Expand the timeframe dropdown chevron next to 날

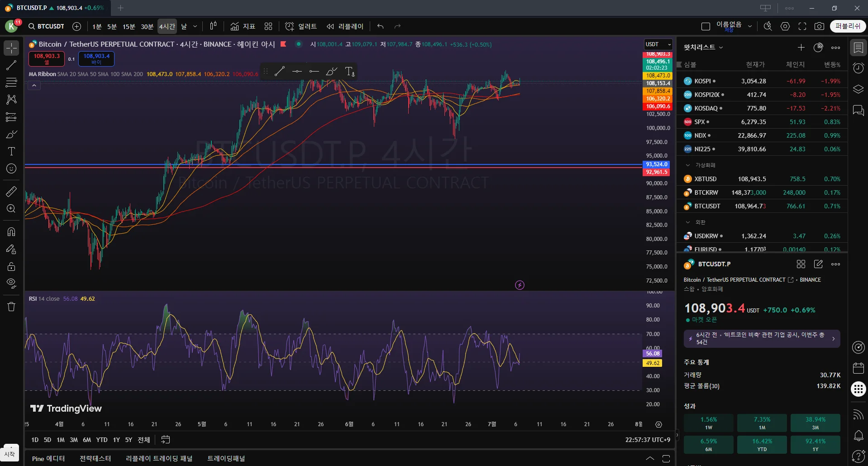click(x=195, y=26)
